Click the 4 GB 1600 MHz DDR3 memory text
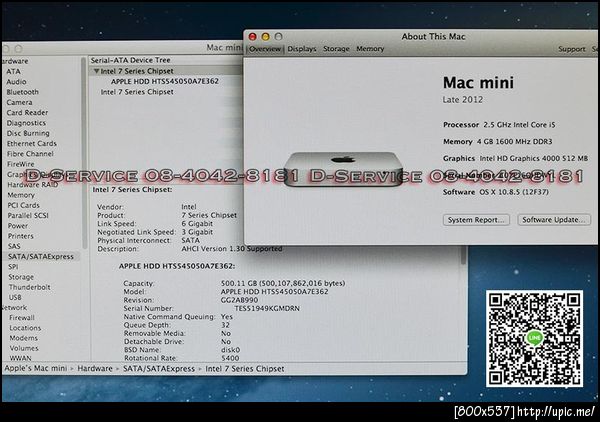The image size is (600, 422). pos(515,142)
